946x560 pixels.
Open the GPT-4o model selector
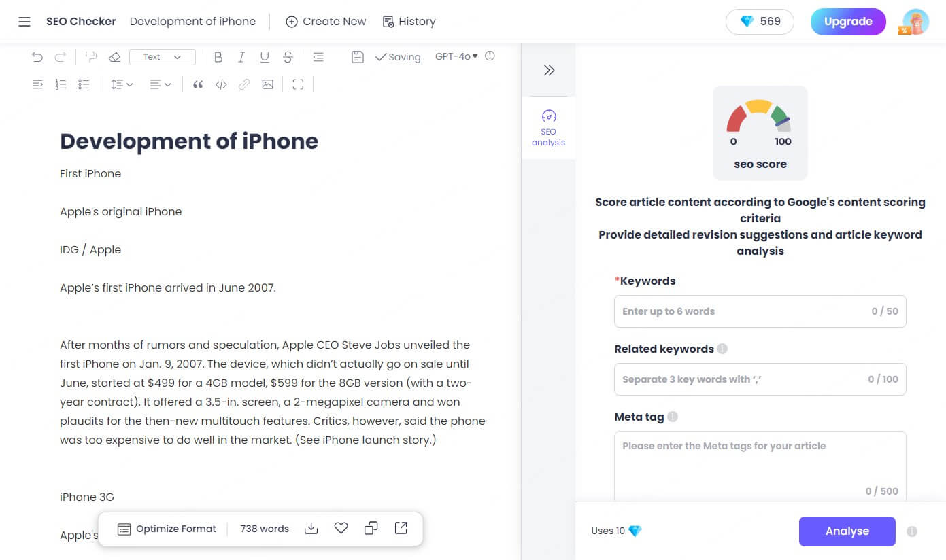(456, 56)
